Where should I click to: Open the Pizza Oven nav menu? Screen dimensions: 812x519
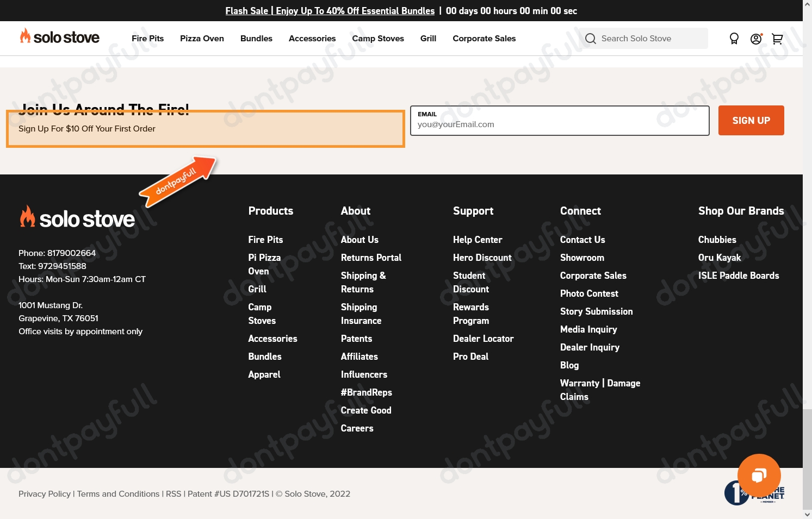coord(202,39)
